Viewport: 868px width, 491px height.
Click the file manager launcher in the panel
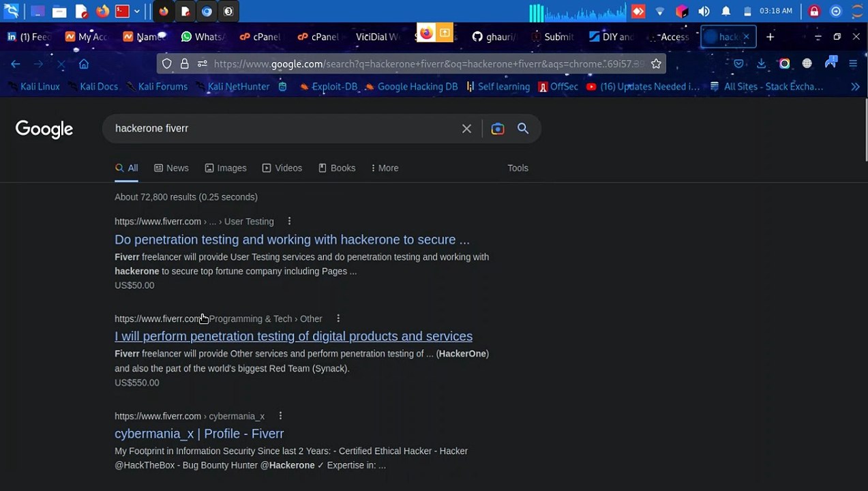click(59, 12)
